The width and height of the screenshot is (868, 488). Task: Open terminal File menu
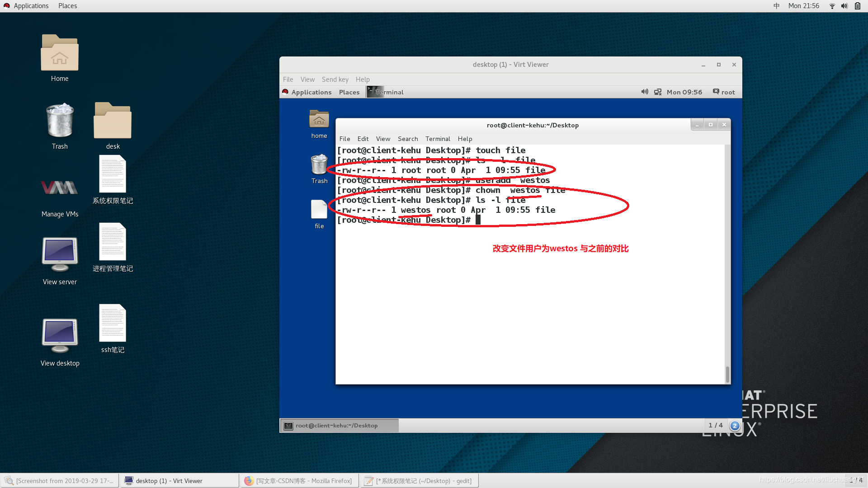click(345, 139)
